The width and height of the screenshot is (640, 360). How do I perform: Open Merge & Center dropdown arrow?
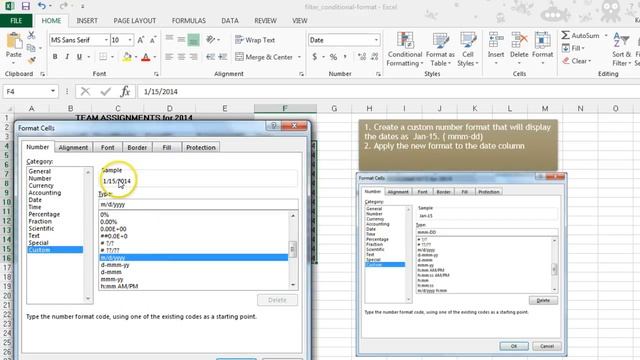click(x=299, y=57)
